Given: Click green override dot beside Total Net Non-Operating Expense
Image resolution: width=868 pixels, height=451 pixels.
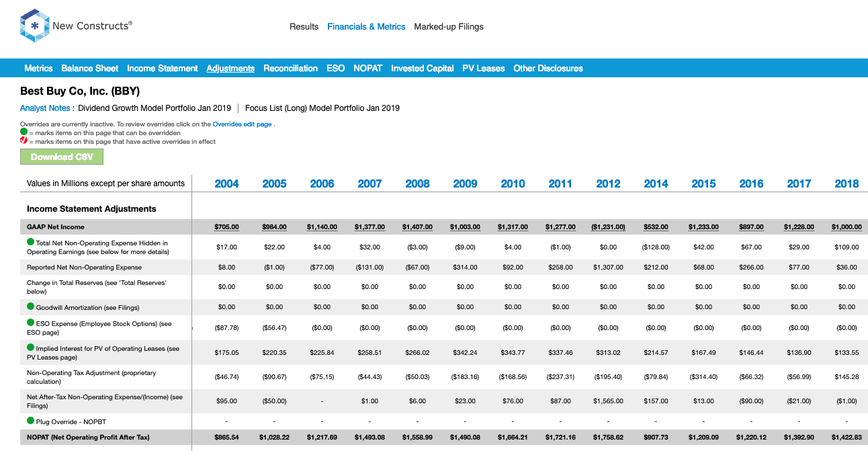Looking at the screenshot, I should click(31, 242).
